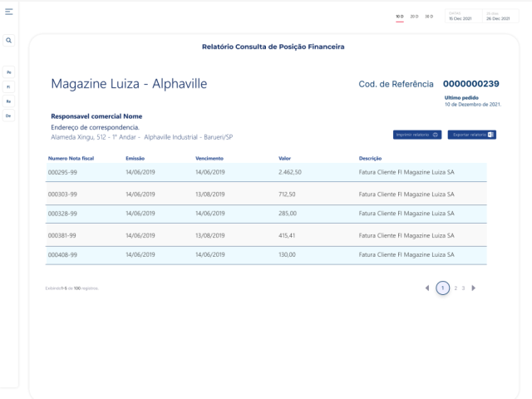The width and height of the screenshot is (532, 399).
Task: Click the value 415,41
Action: (287, 235)
